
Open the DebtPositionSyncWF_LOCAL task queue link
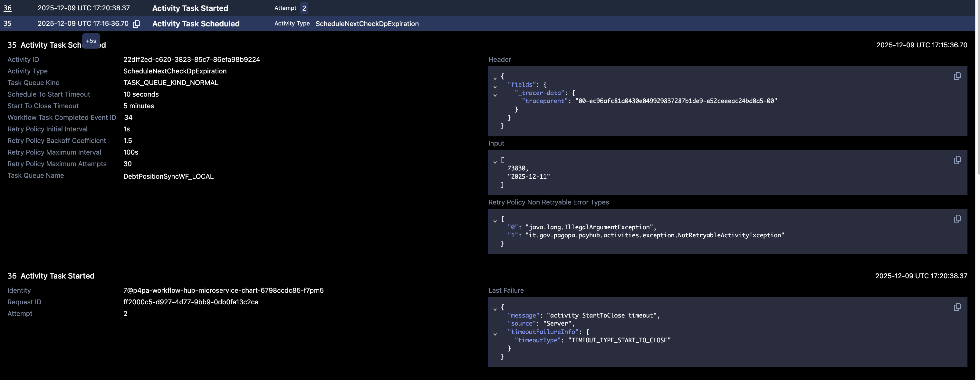point(168,176)
